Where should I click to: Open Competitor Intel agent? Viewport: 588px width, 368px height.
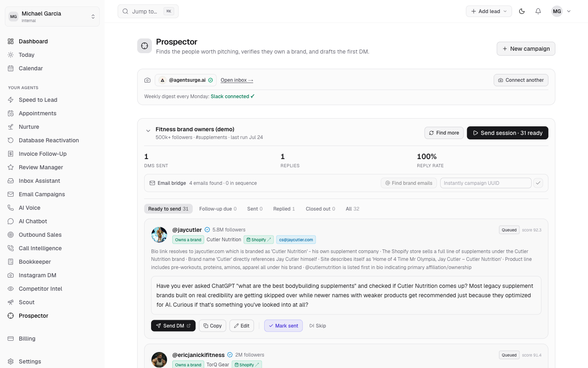[x=52, y=289]
